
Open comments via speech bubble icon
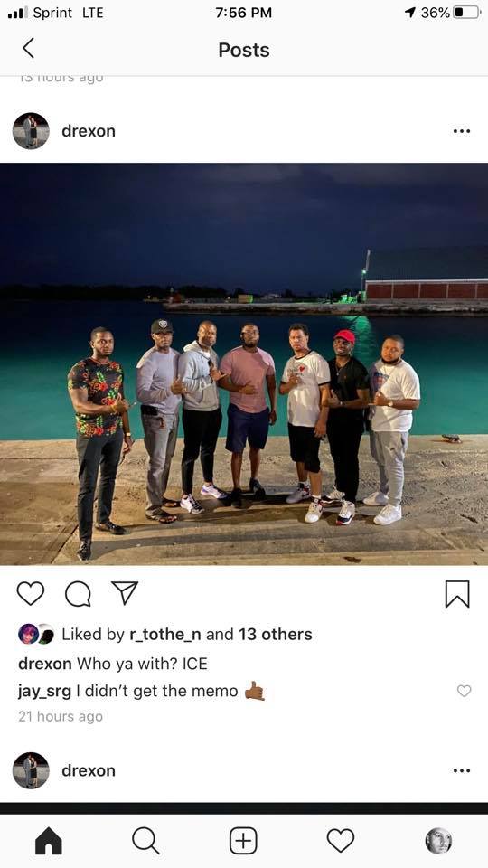[x=78, y=594]
